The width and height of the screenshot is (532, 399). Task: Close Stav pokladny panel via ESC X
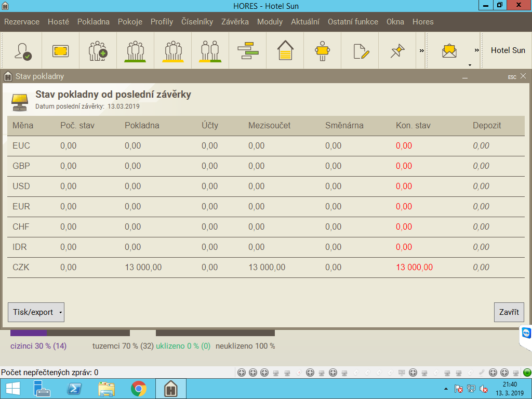[523, 76]
